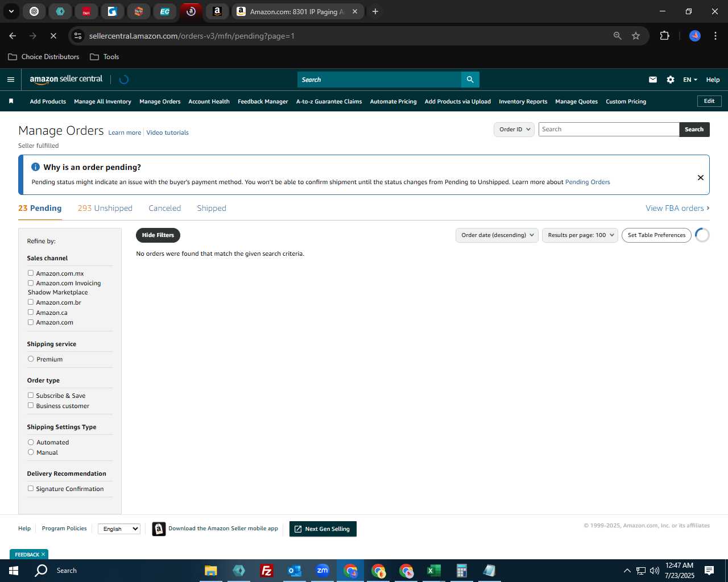Check the Amazon.ca sales channel
Screen dimensions: 728x582
[31, 313]
